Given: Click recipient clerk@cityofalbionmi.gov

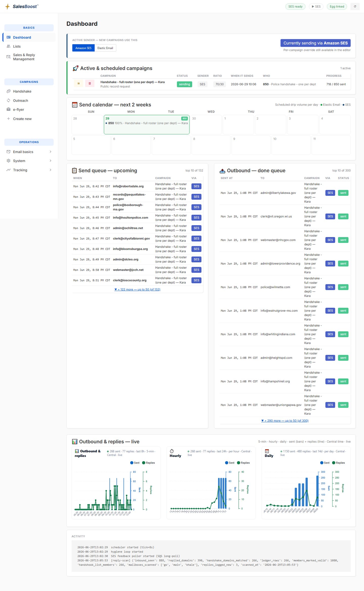Looking at the screenshot, I should point(131,239).
